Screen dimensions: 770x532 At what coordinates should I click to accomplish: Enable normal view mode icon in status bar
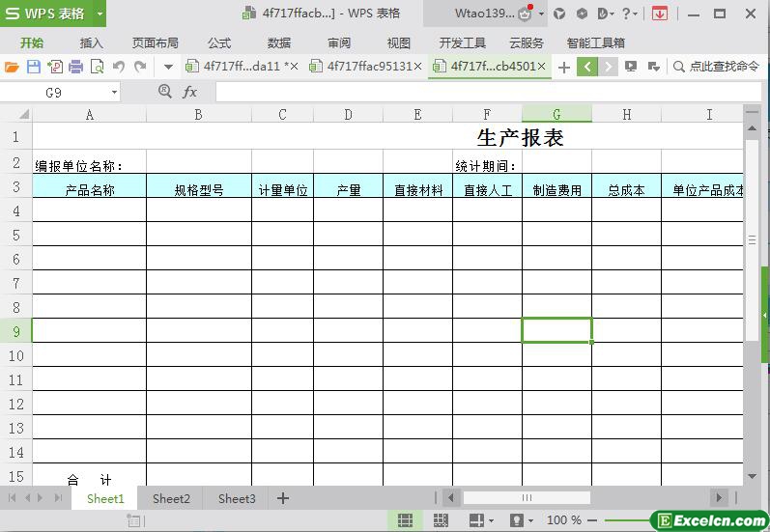(405, 520)
